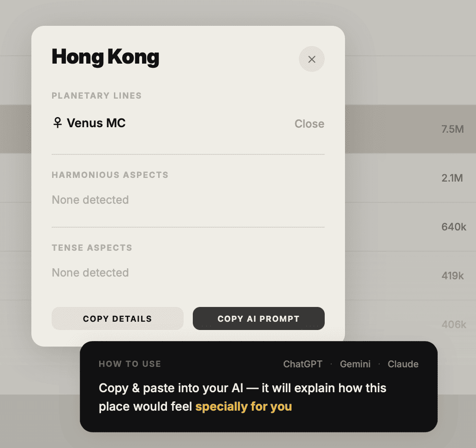Viewport: 476px width, 448px height.
Task: Click the PLANETARY LINES section heading
Action: (96, 95)
